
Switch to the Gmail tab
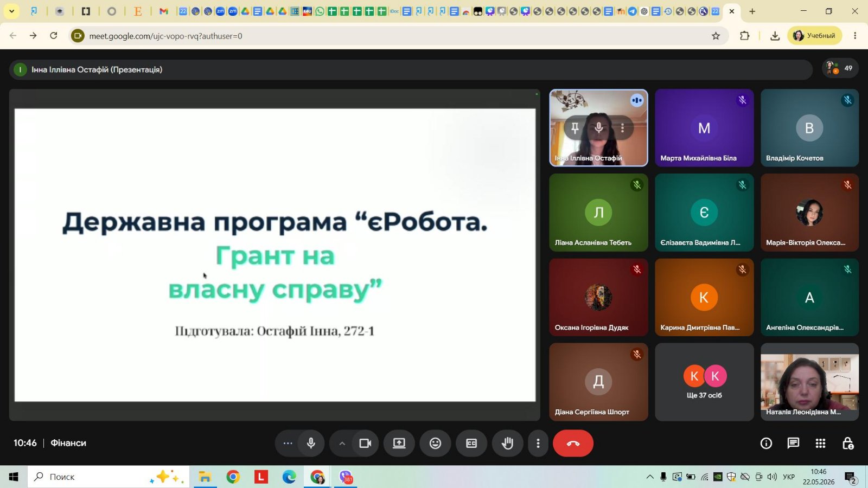163,11
